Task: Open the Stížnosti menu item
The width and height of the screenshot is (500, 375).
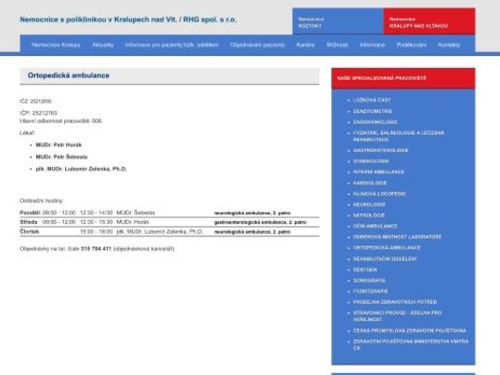Action: 337,45
